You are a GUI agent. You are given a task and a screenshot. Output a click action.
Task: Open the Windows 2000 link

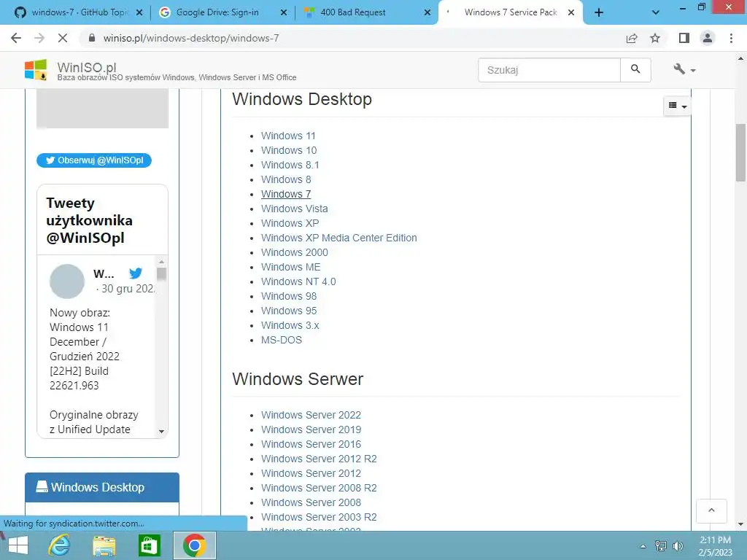pyautogui.click(x=295, y=252)
